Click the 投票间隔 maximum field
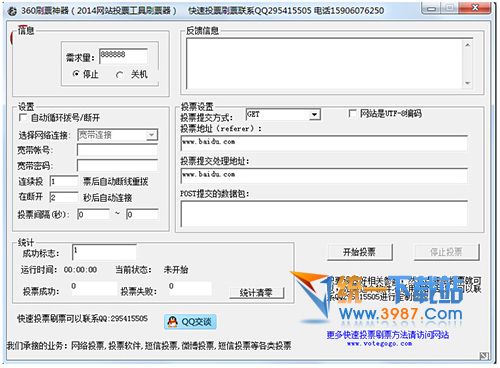The height and width of the screenshot is (368, 500). pos(142,214)
